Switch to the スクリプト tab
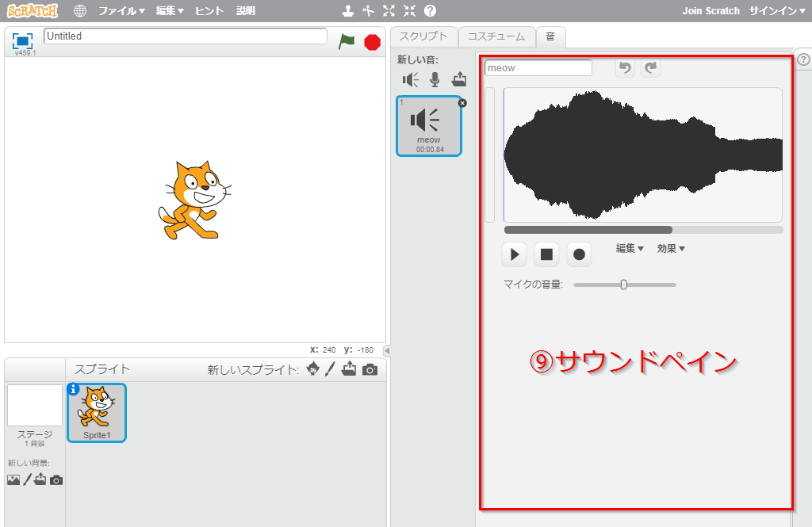The image size is (812, 527). 423,36
